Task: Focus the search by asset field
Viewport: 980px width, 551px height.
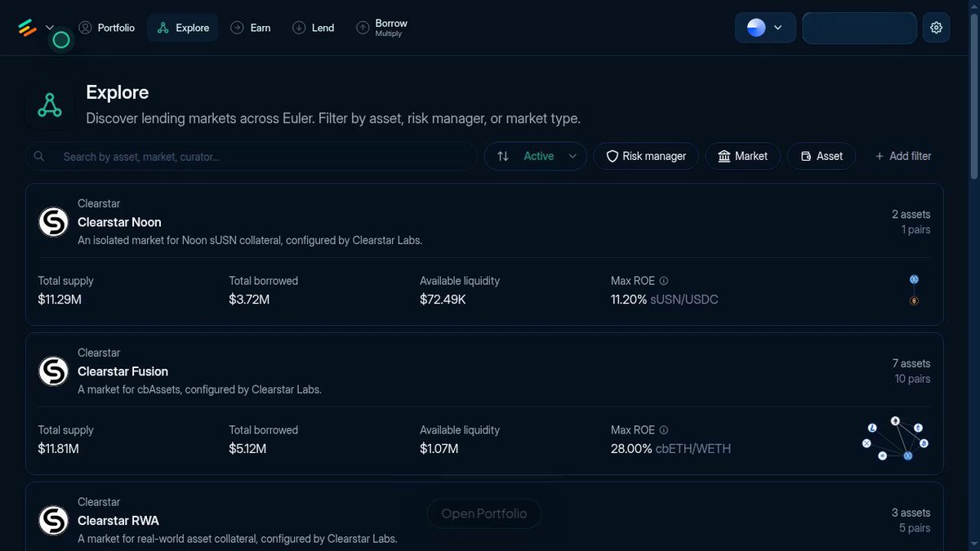Action: [252, 156]
